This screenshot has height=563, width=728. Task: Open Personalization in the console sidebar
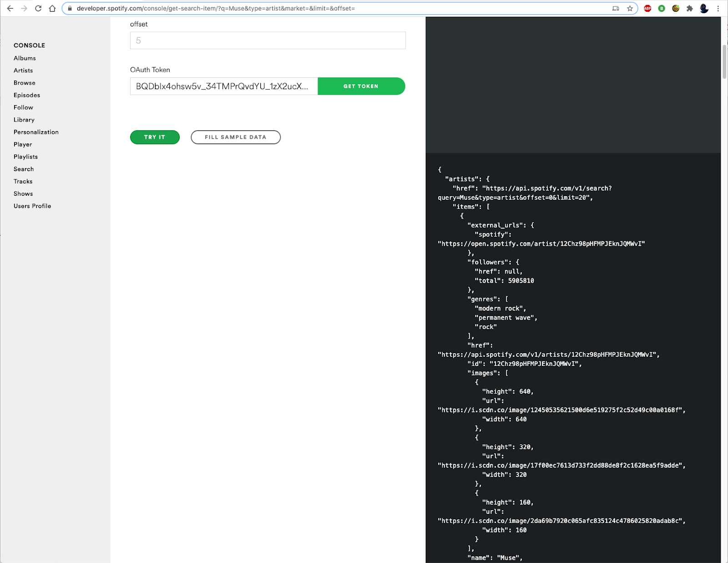(x=36, y=132)
